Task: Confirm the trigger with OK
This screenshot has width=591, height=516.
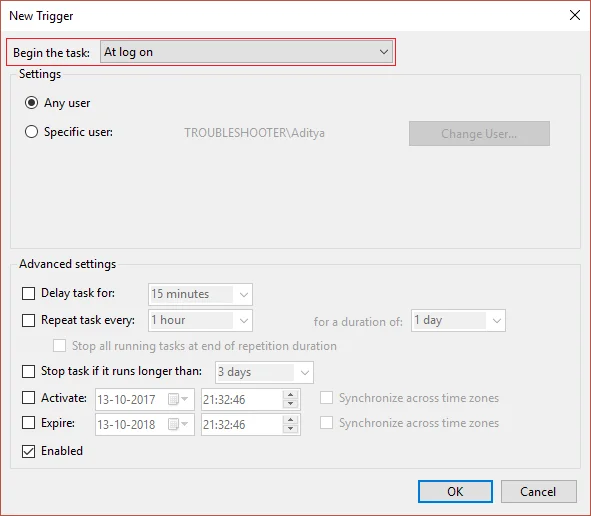Action: tap(455, 492)
